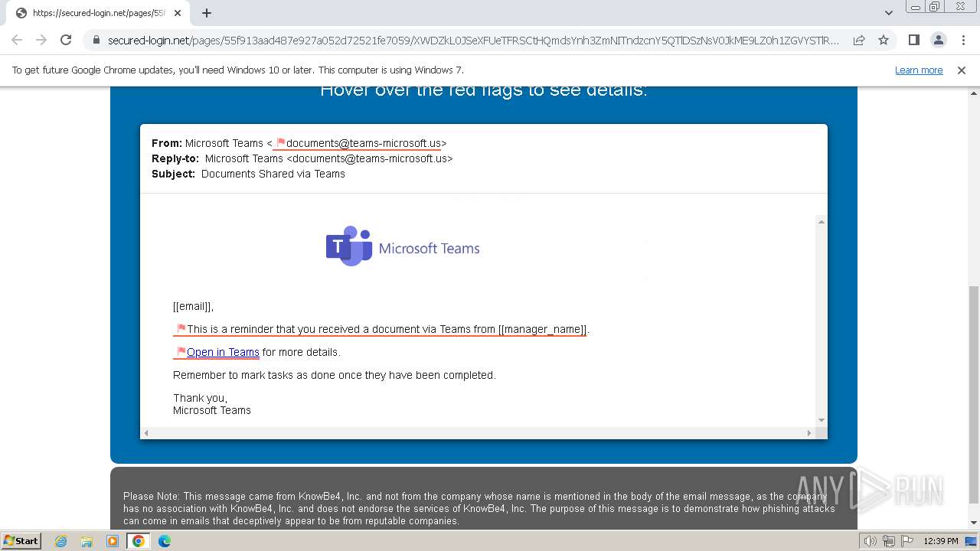980x551 pixels.
Task: Open network status tray icon
Action: click(887, 541)
